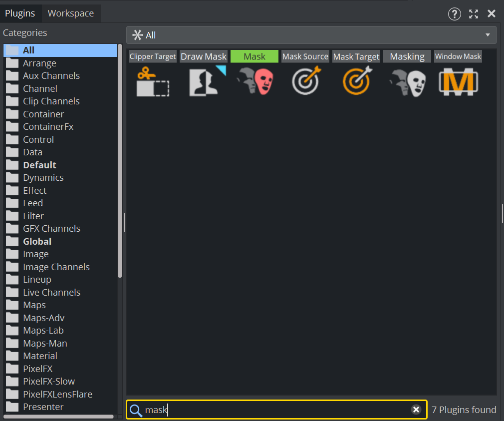The width and height of the screenshot is (504, 421).
Task: Open the All category filter dropdown
Action: click(311, 35)
